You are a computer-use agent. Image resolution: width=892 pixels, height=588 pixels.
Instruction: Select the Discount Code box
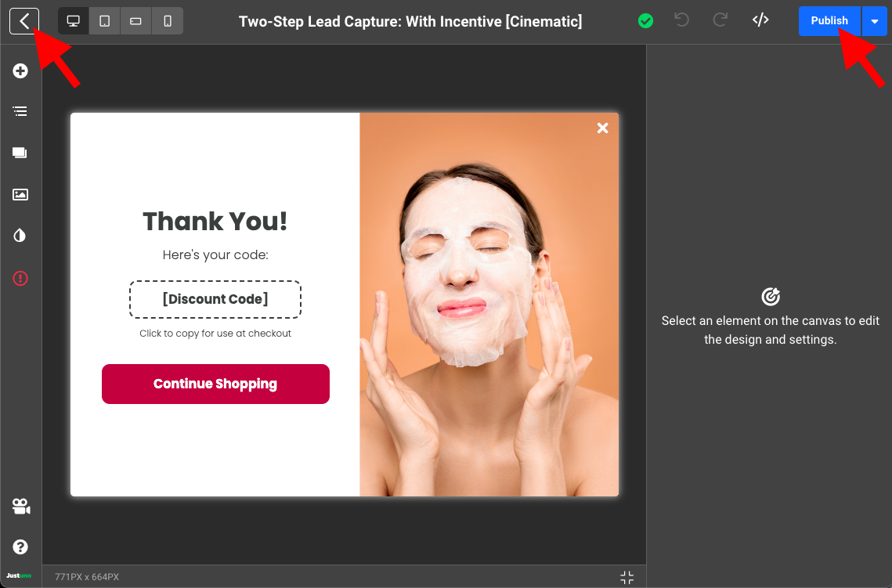coord(215,299)
